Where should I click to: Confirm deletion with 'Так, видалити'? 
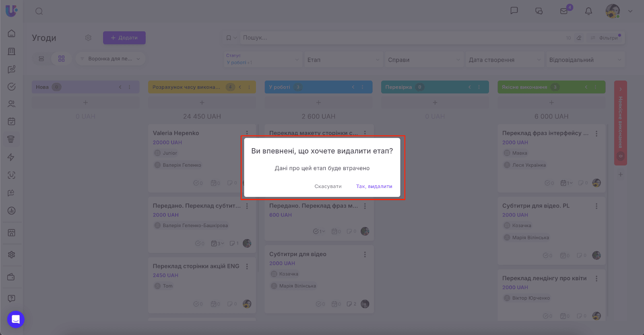374,186
